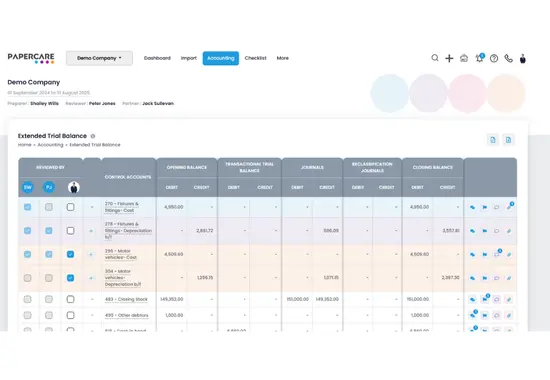Flag the 495 Other debtors row

pyautogui.click(x=484, y=315)
